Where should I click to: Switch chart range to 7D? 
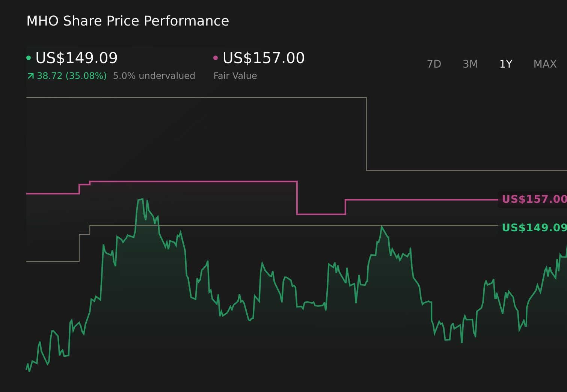[434, 64]
